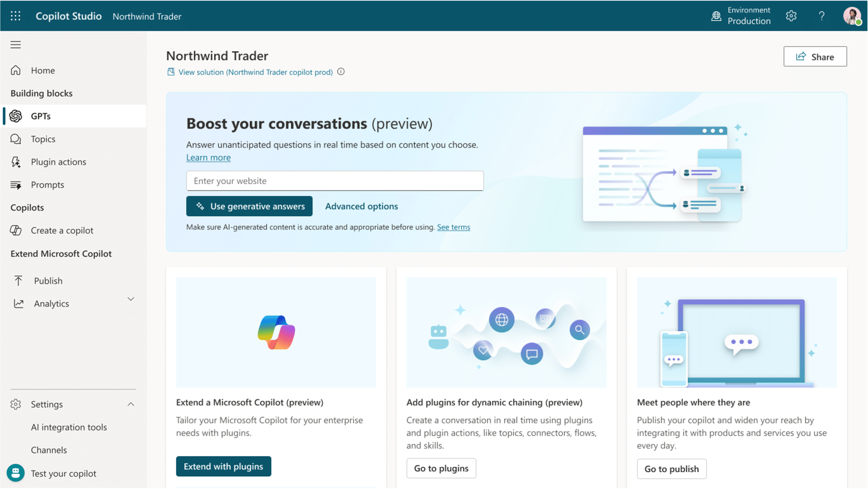This screenshot has width=868, height=489.
Task: Open settings gear in top bar
Action: click(791, 16)
